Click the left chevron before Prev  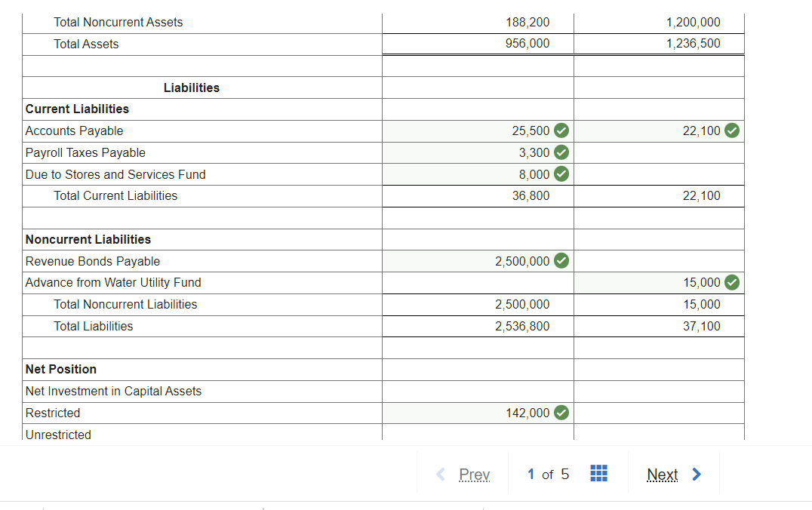pyautogui.click(x=440, y=474)
